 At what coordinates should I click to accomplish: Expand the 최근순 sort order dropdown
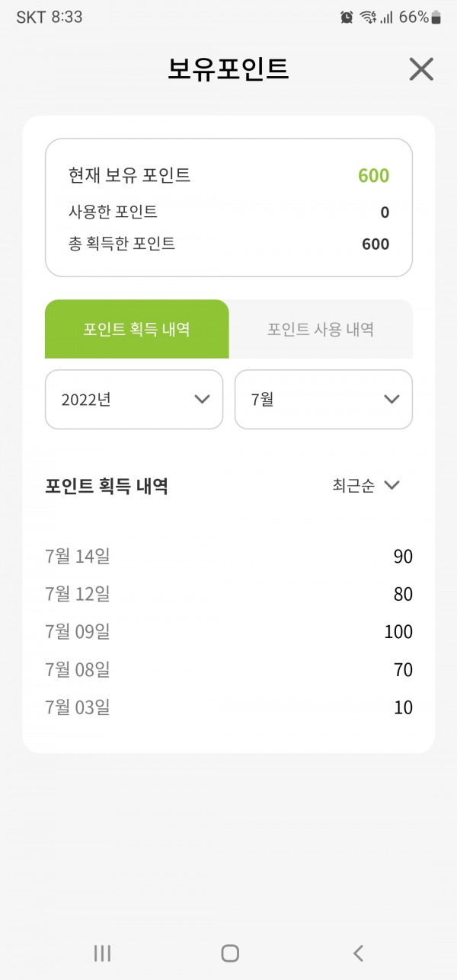pos(366,486)
